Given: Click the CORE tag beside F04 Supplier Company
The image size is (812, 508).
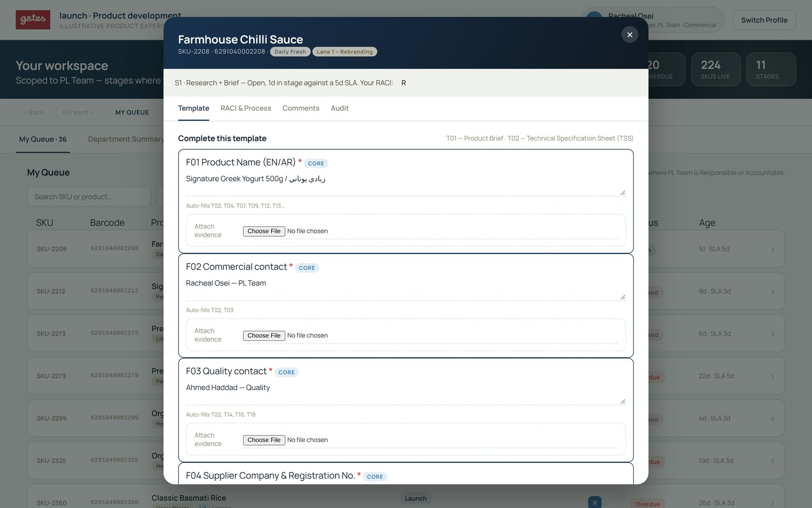Looking at the screenshot, I should click(375, 477).
